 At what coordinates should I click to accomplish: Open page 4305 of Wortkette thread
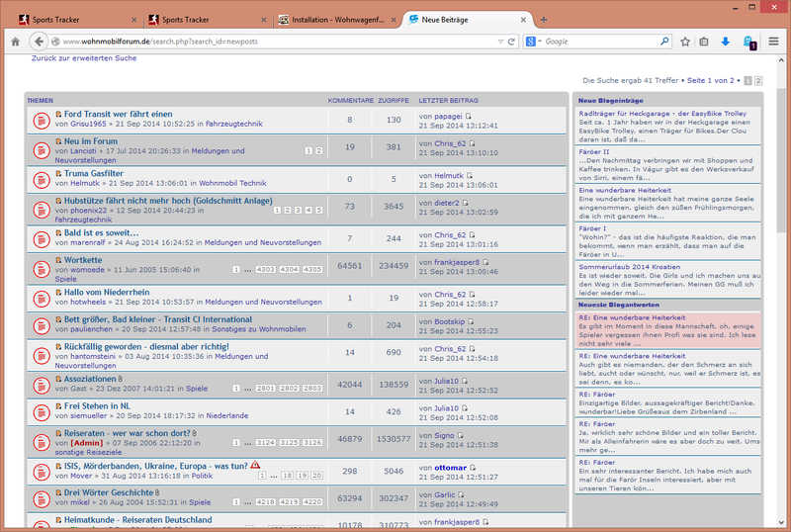(312, 270)
